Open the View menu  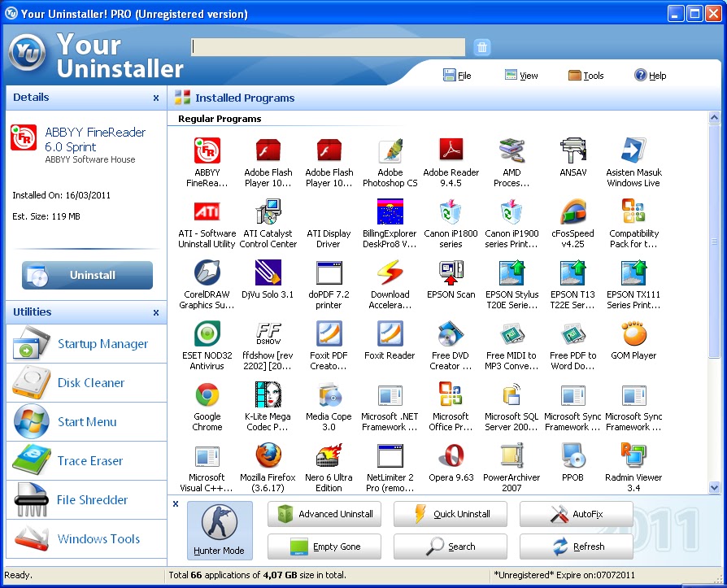coord(521,75)
